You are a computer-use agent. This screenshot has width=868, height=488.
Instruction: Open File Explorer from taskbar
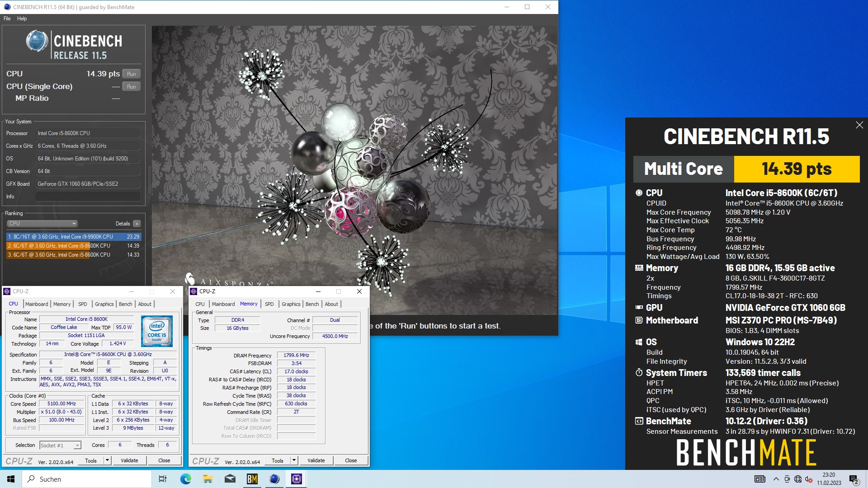click(208, 479)
